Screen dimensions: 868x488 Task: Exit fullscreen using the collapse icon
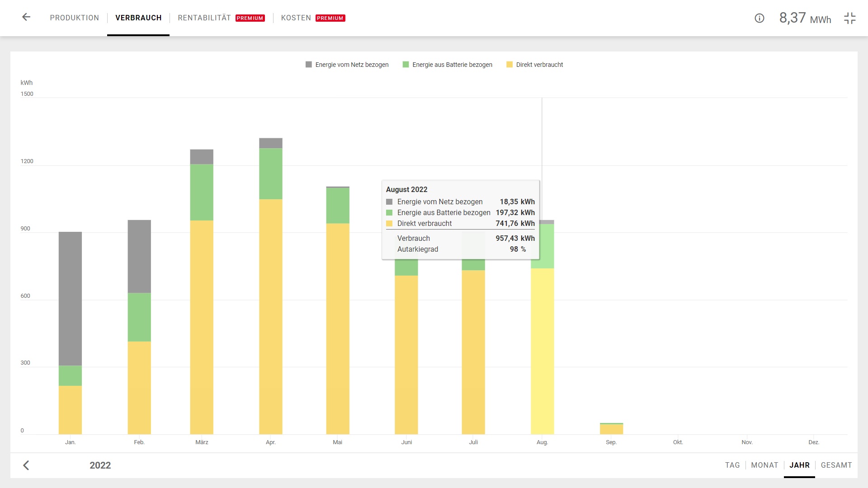[850, 18]
